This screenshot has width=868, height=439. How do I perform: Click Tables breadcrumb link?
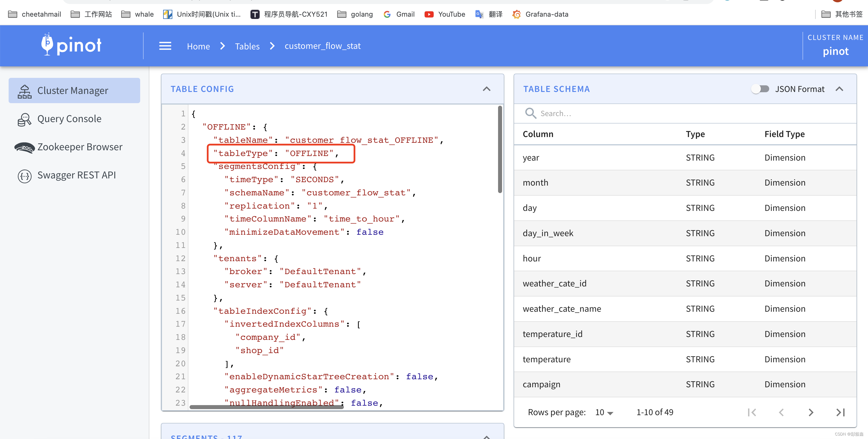(247, 45)
